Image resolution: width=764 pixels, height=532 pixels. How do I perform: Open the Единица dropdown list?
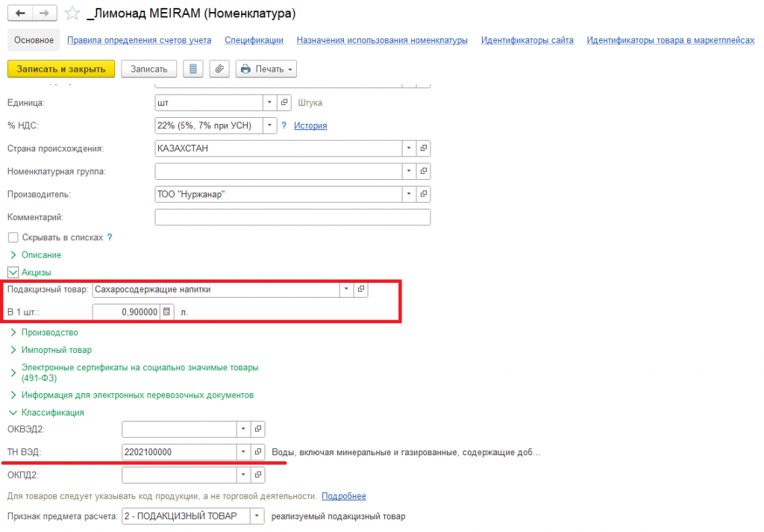point(269,103)
